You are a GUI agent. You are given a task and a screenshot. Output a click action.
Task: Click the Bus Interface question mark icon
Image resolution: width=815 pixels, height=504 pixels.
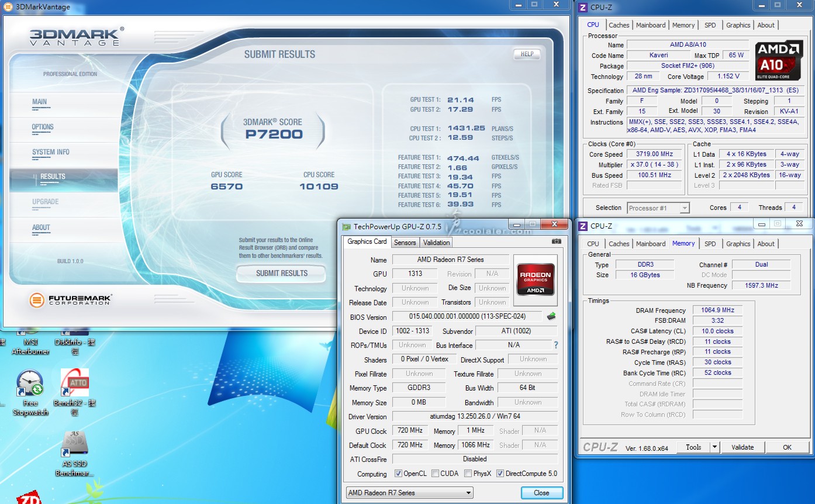555,345
